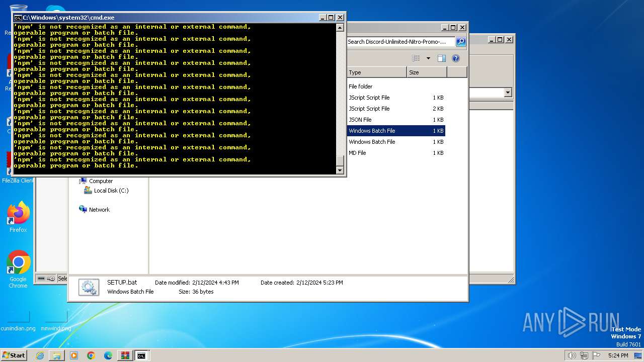The width and height of the screenshot is (644, 362).
Task: Launch Windows Media Player from the taskbar
Action: (x=74, y=355)
